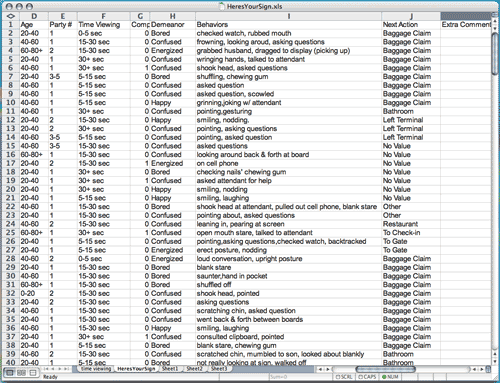Select cell 'consulted clipboard, pointed'
This screenshot has width=500, height=383.
289,337
